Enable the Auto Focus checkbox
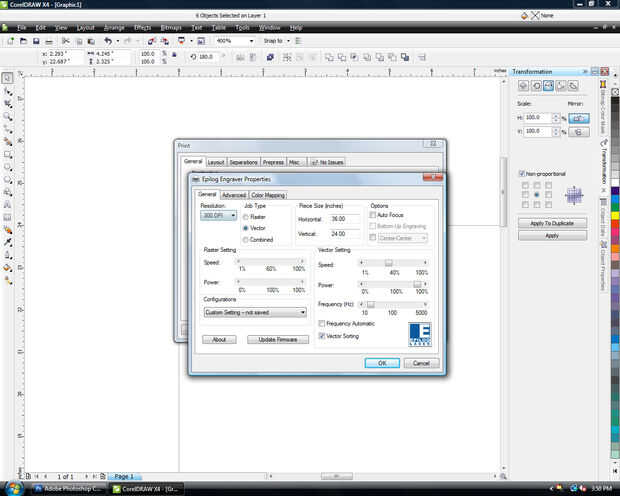 (372, 215)
